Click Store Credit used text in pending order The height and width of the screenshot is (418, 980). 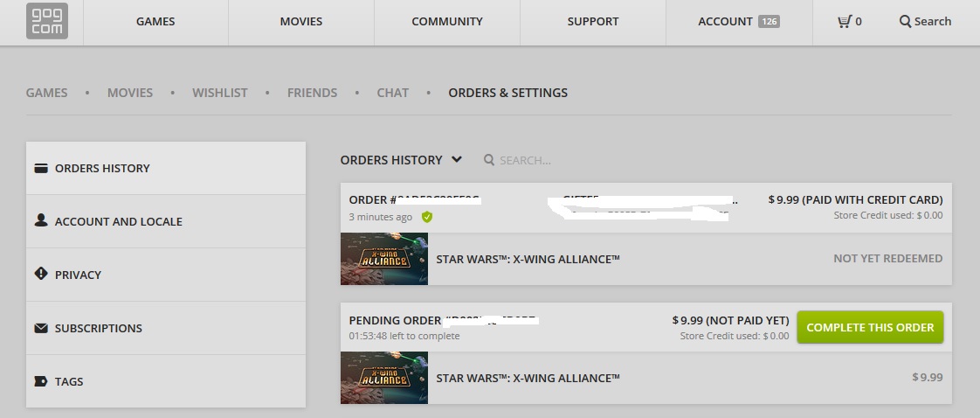pos(735,336)
